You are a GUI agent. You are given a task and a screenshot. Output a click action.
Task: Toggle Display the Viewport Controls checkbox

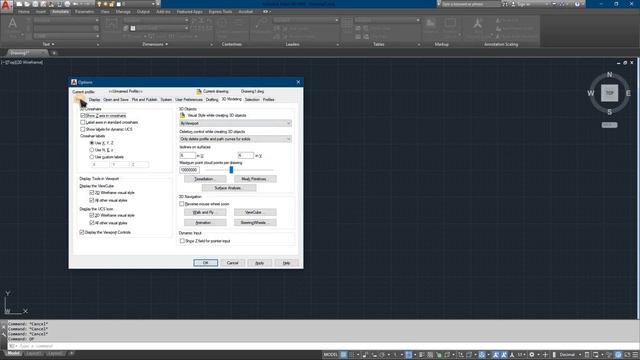click(82, 232)
